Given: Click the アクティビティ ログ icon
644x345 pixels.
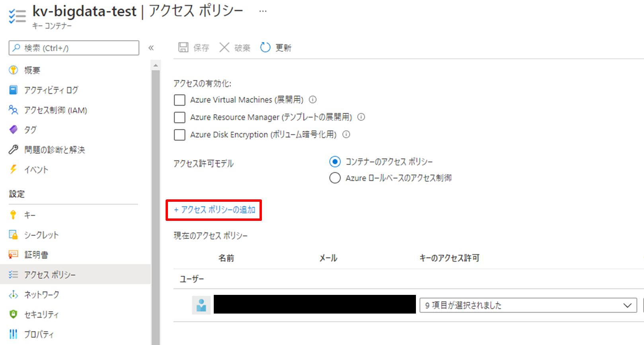Looking at the screenshot, I should 13,90.
